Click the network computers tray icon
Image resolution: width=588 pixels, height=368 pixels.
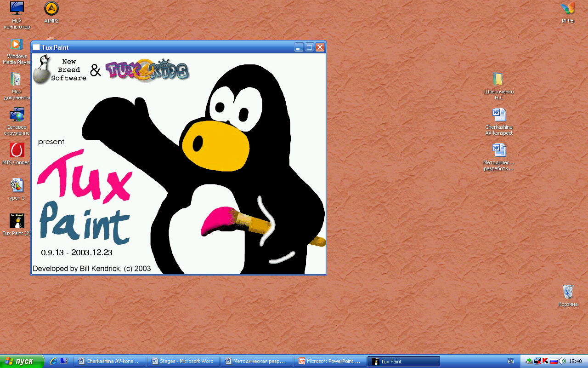(x=537, y=361)
